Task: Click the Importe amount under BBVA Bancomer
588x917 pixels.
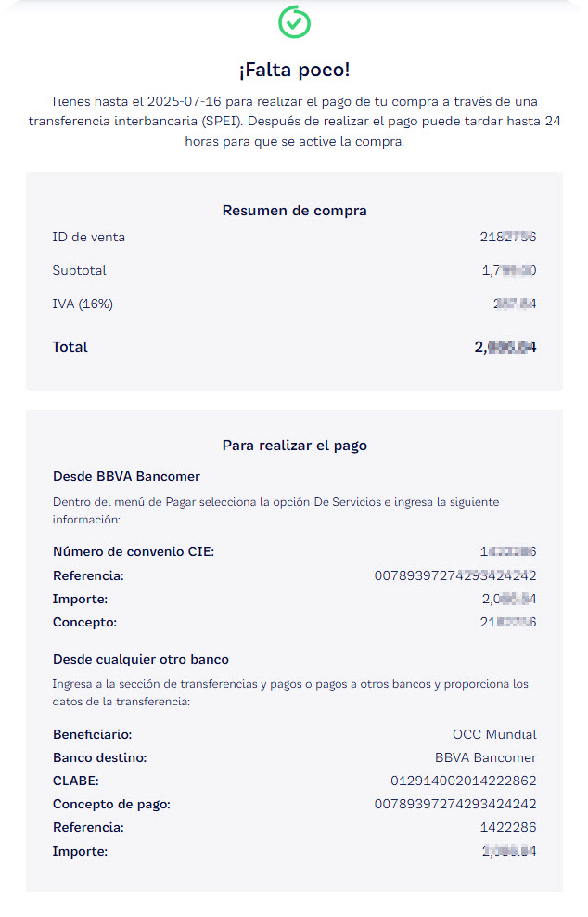Action: (508, 600)
